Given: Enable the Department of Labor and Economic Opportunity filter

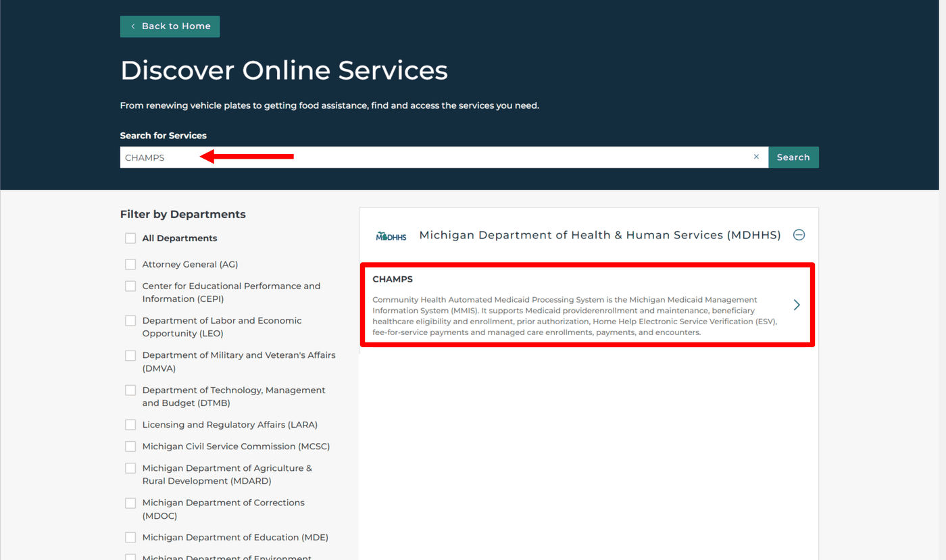Looking at the screenshot, I should click(x=130, y=321).
